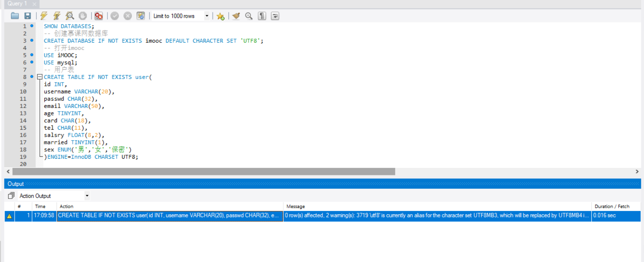Viewport: 644px width, 262px height.
Task: Collapse the CREATE TABLE code block
Action: [39, 77]
